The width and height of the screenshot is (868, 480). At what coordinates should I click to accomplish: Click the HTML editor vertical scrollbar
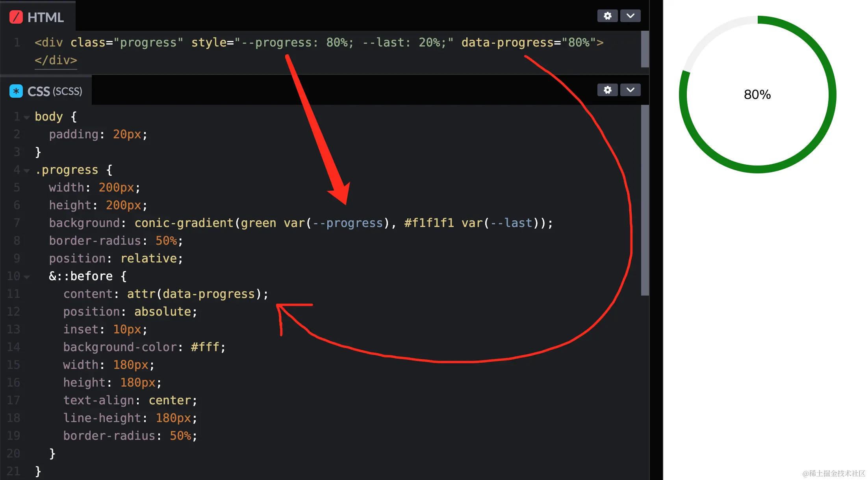point(645,49)
